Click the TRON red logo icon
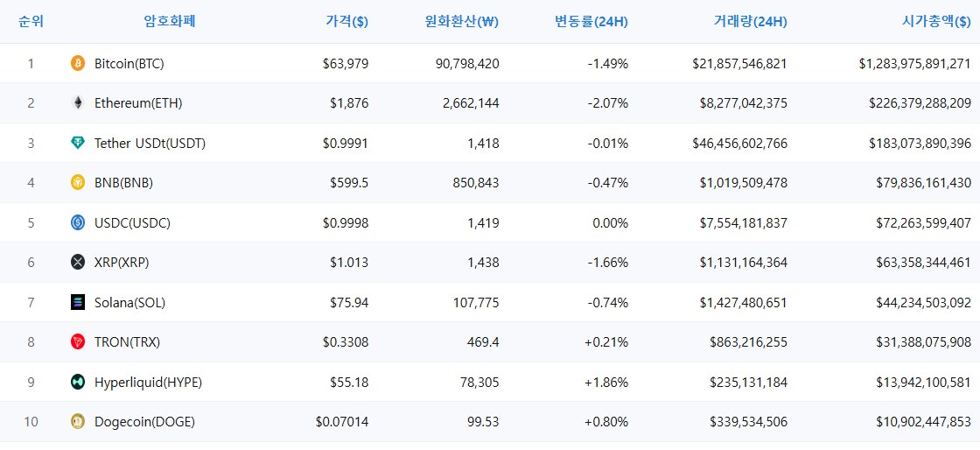The image size is (980, 450). point(78,341)
